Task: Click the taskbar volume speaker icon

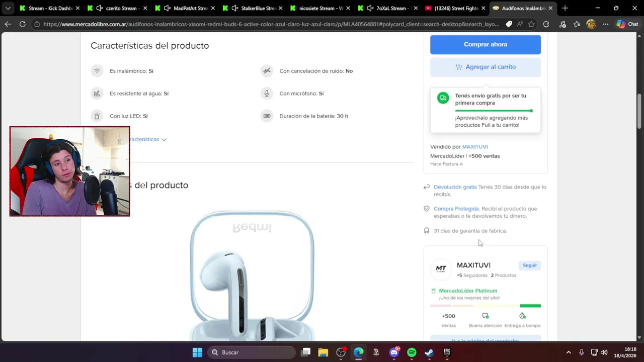Action: (x=604, y=352)
